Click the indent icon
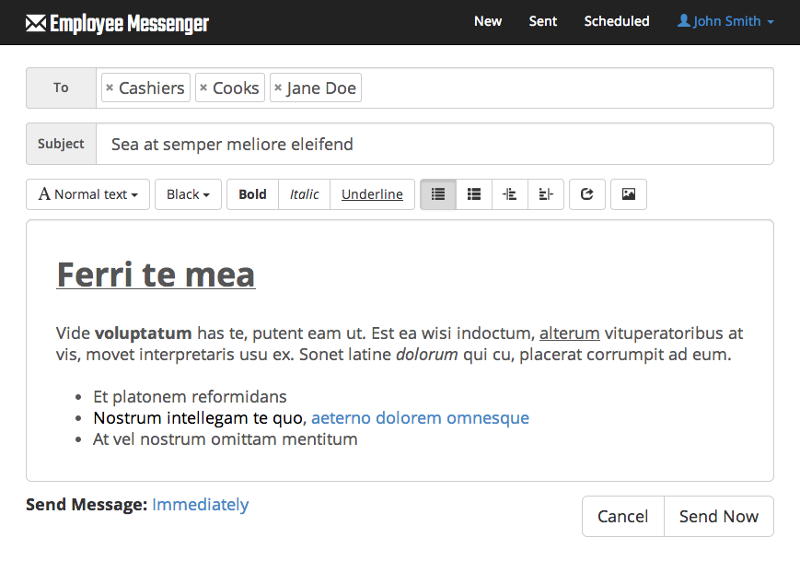The width and height of the screenshot is (800, 561). pos(545,194)
